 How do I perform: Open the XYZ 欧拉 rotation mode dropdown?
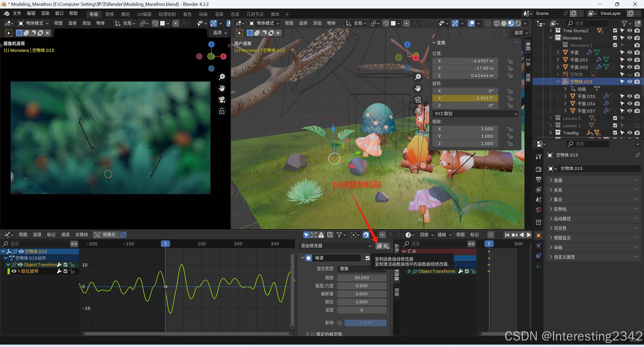475,114
